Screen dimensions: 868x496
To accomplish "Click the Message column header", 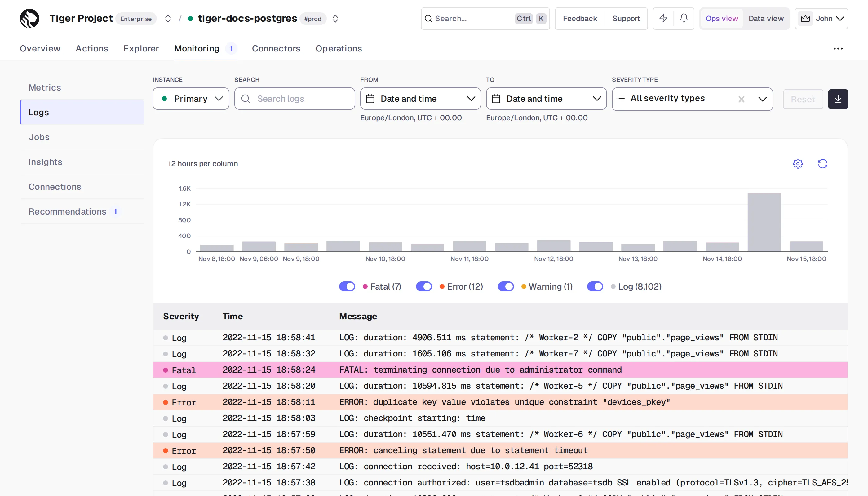I will coord(358,316).
